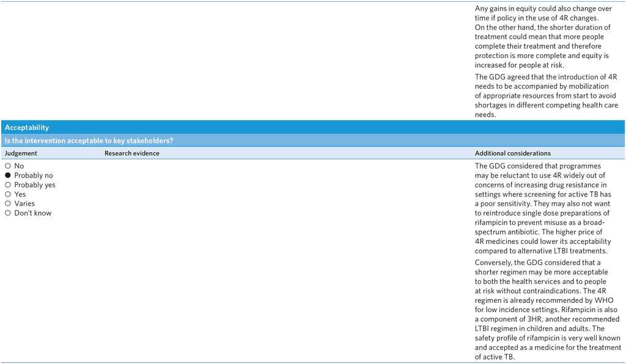This screenshot has width=626, height=364.
Task: Click the sentence beginning 'Conversely, the GDG considered'
Action: pos(541,272)
